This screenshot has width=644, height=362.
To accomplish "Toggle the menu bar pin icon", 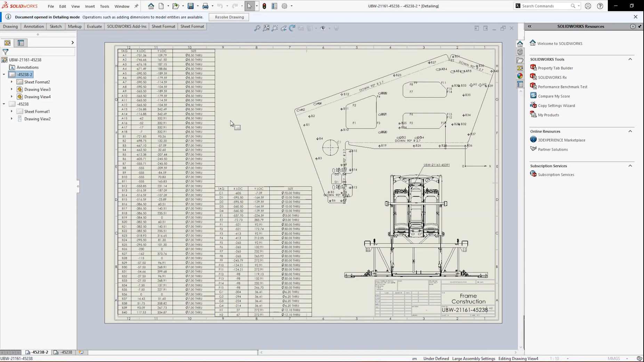I will (x=136, y=6).
